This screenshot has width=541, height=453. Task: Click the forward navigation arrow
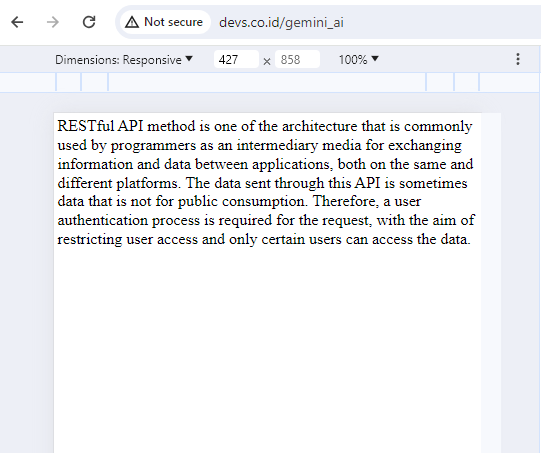click(53, 22)
